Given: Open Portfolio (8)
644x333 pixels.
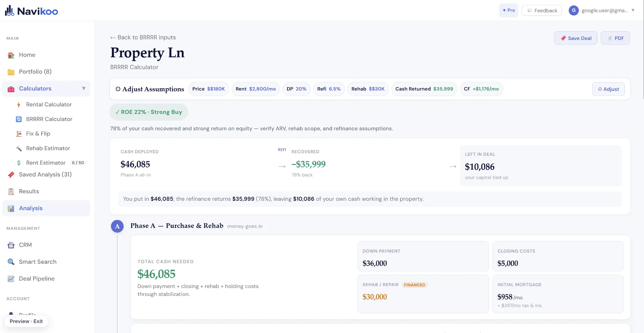Looking at the screenshot, I should click(x=46, y=72).
